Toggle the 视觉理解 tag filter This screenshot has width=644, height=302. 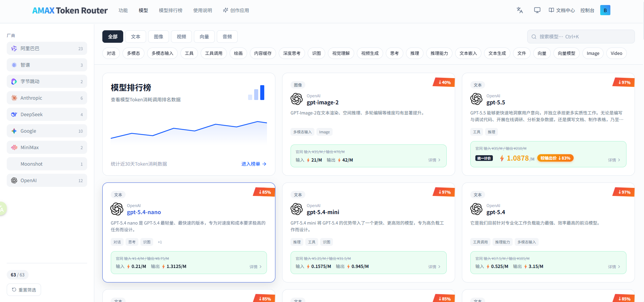(341, 53)
